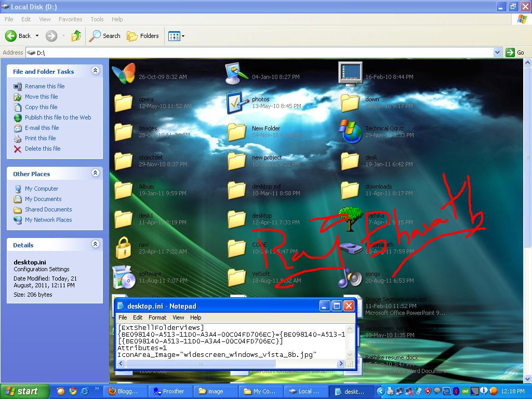
Task: Select the VelSoft folder icon
Action: point(236,277)
